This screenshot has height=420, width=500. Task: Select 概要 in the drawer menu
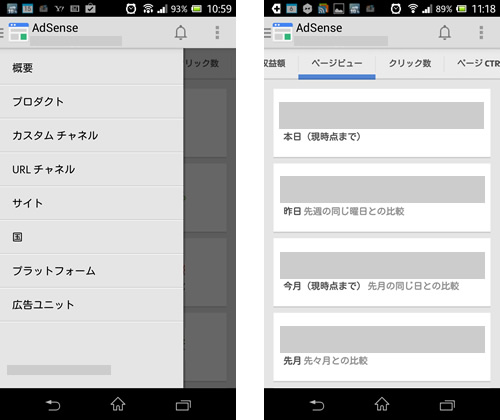(91, 68)
